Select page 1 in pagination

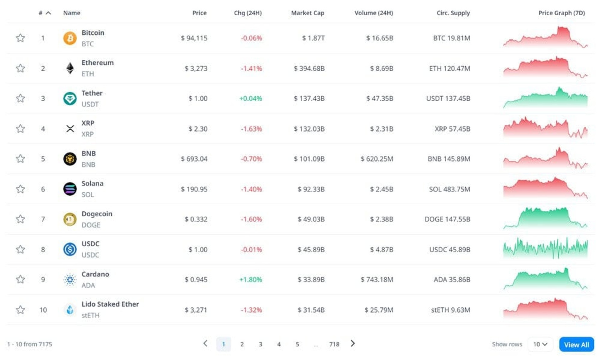coord(223,344)
